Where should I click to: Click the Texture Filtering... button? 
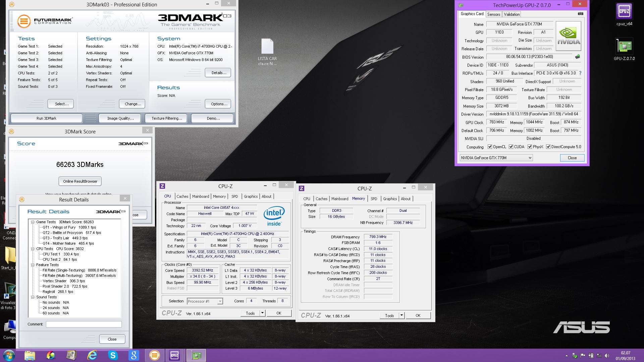[x=167, y=118]
